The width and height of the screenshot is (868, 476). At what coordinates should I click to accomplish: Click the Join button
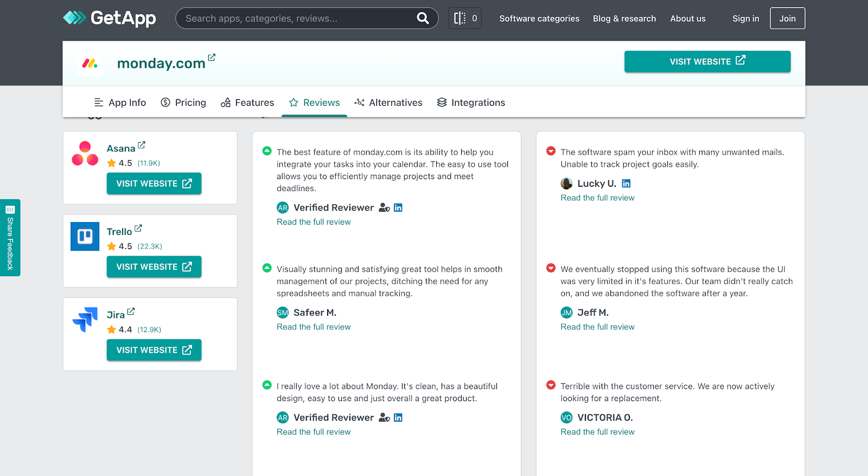788,18
